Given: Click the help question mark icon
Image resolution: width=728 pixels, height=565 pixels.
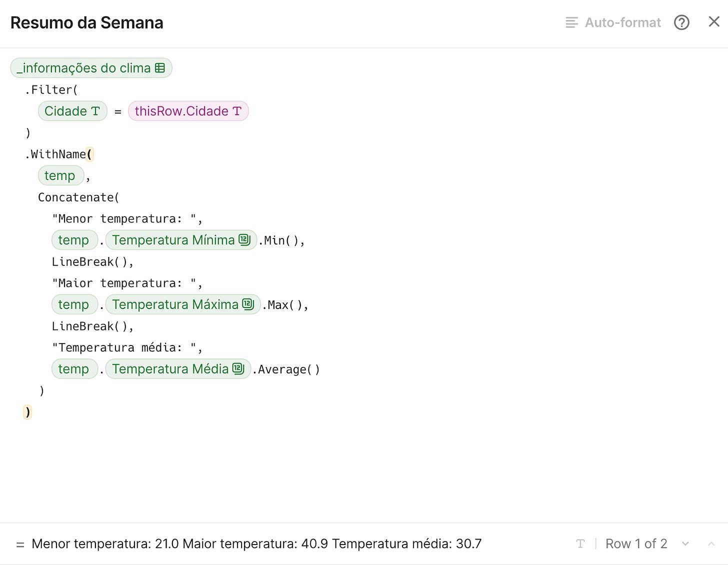Looking at the screenshot, I should (681, 22).
